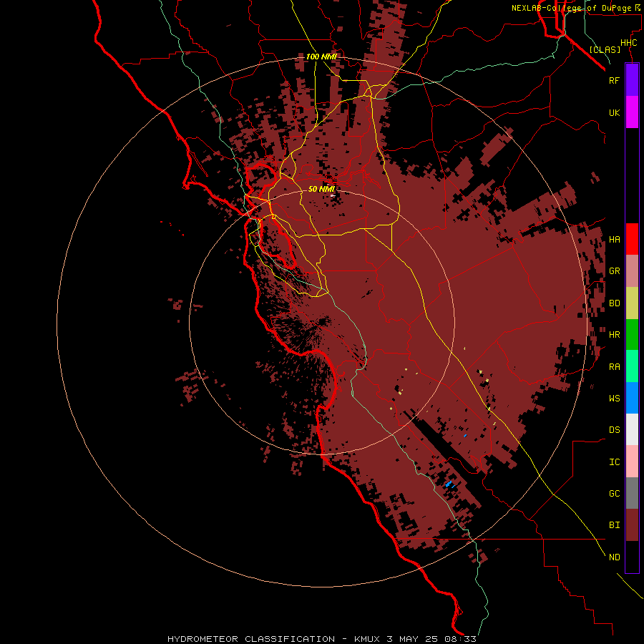Click the 08:33 timestamp in caption
This screenshot has height=644, width=644.
pos(460,639)
